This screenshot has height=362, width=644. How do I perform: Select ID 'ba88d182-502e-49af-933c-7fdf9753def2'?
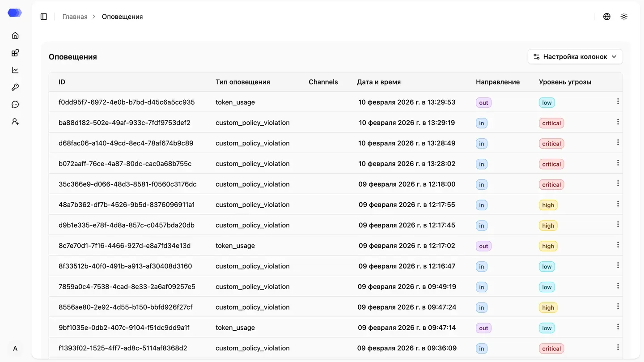click(124, 123)
